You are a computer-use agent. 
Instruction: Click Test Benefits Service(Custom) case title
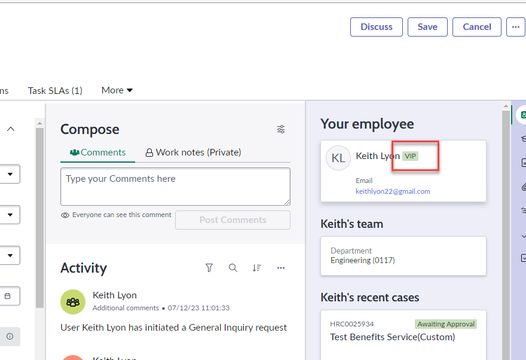pyautogui.click(x=392, y=337)
